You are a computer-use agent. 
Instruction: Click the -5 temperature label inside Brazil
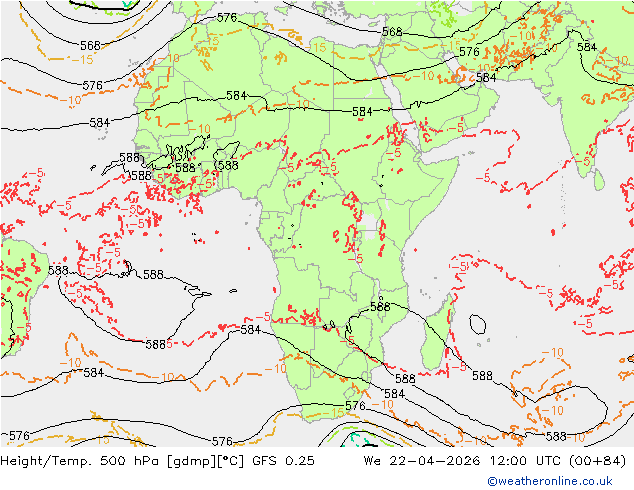click(x=23, y=327)
